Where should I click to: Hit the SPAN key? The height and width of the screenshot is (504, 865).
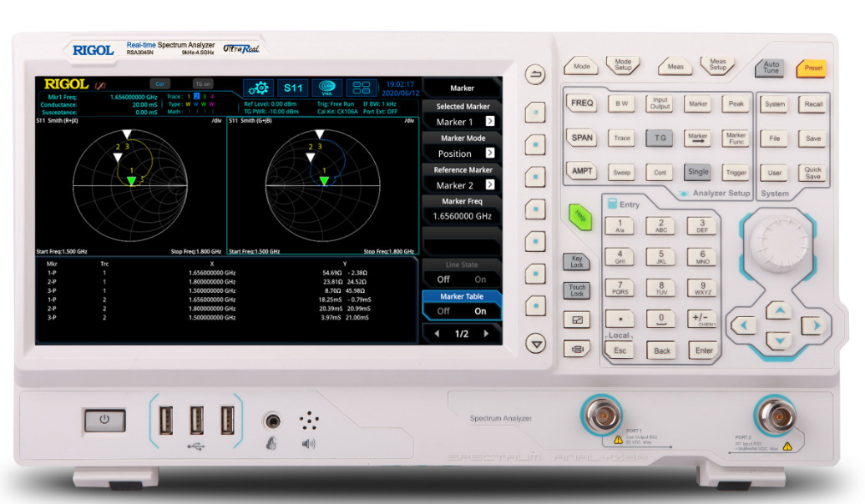coord(582,138)
